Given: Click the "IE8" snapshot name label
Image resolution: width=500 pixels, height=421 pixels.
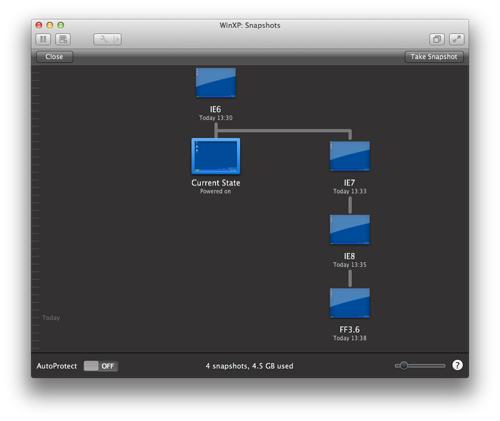Looking at the screenshot, I should click(x=349, y=256).
